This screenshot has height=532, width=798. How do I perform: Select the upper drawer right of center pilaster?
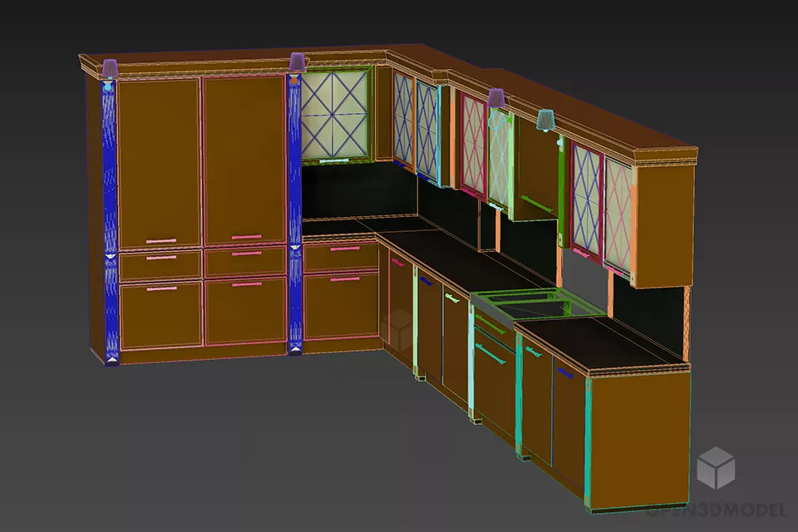(x=340, y=258)
